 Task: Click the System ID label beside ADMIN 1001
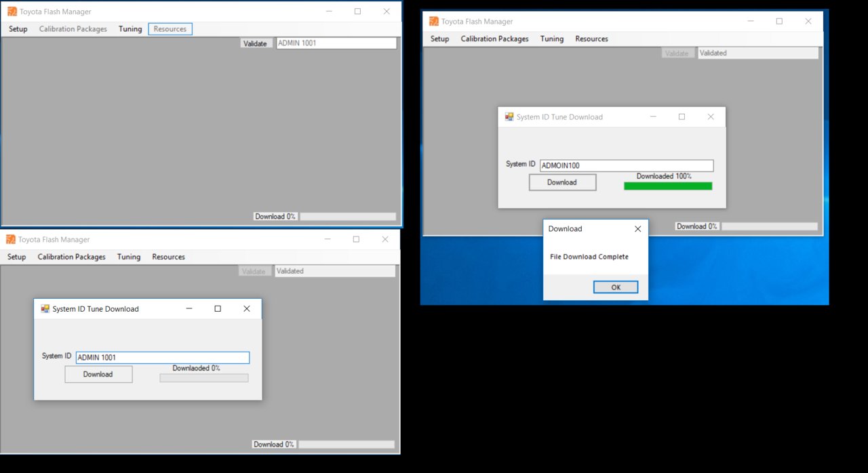tap(56, 356)
